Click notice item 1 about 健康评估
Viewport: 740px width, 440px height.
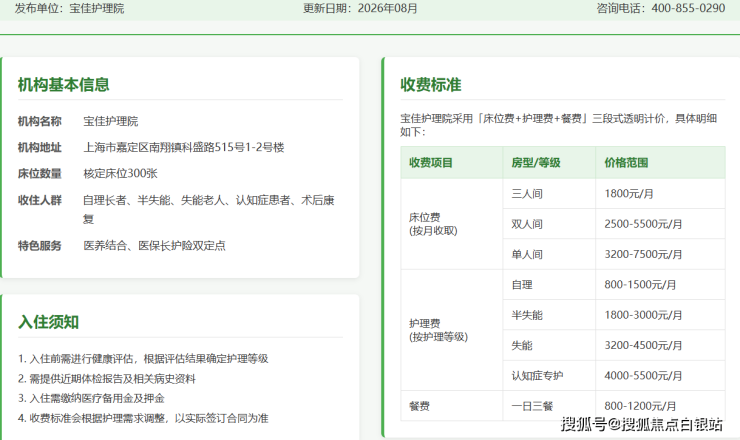click(143, 359)
